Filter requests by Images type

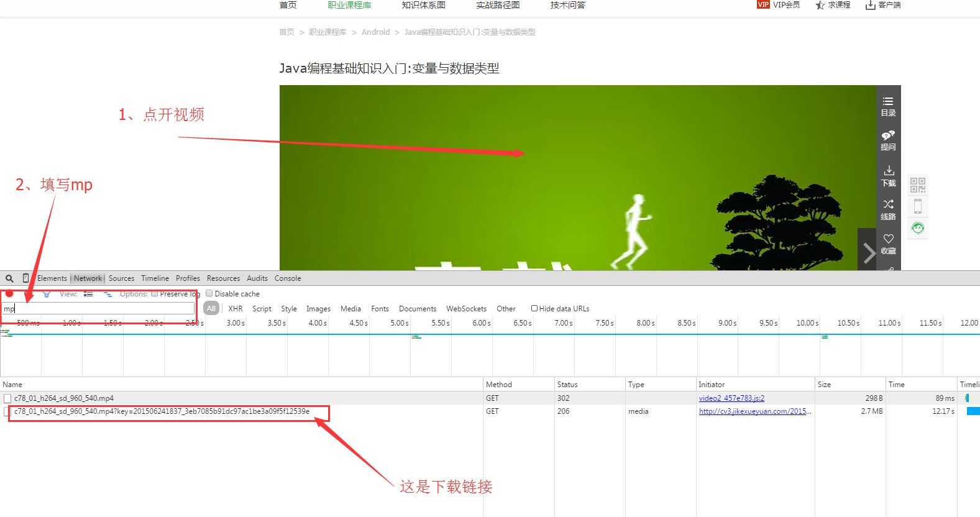(x=318, y=309)
